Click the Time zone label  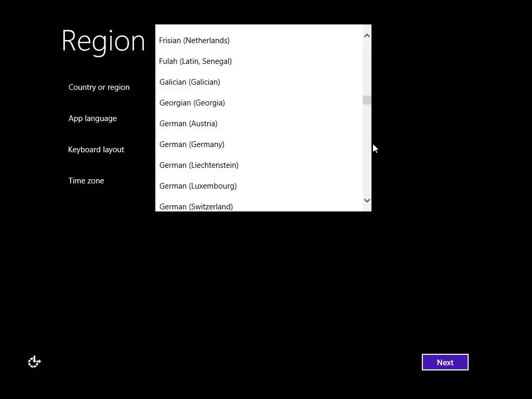coord(86,180)
